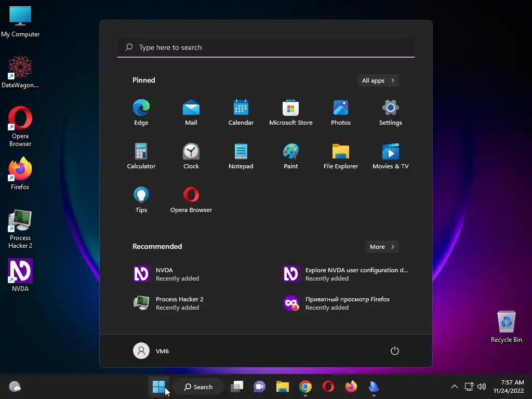Open the network icon in system tray
Screen dimensions: 532x399
click(x=469, y=387)
